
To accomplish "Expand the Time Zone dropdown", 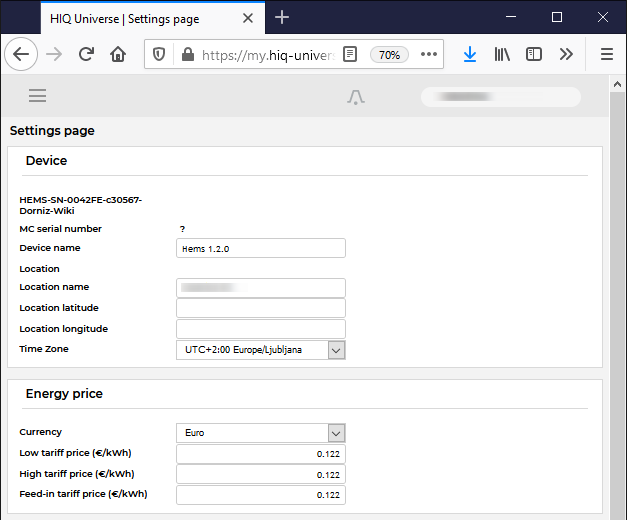I will [336, 350].
